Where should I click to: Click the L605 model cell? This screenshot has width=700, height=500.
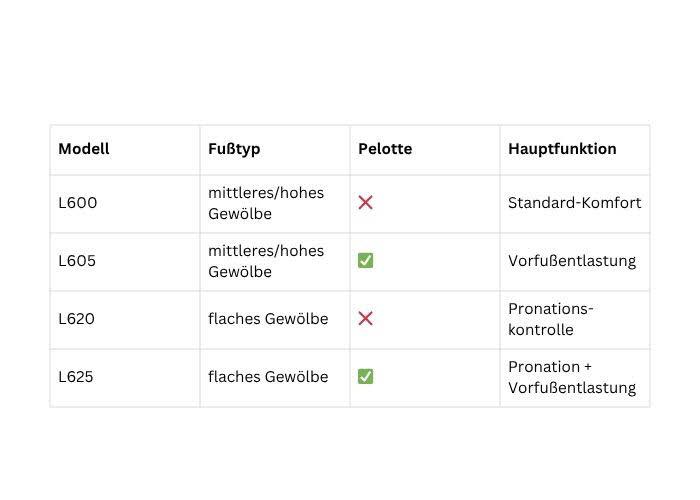78,261
